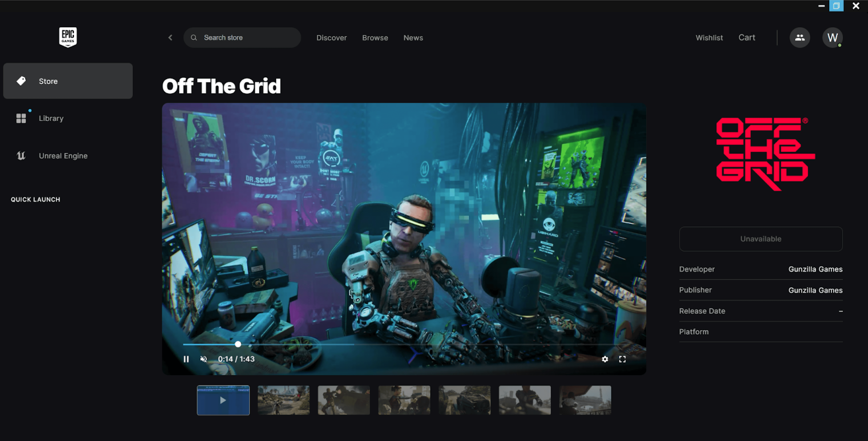Select the seventh screenshot thumbnail
This screenshot has width=868, height=441.
(x=585, y=400)
